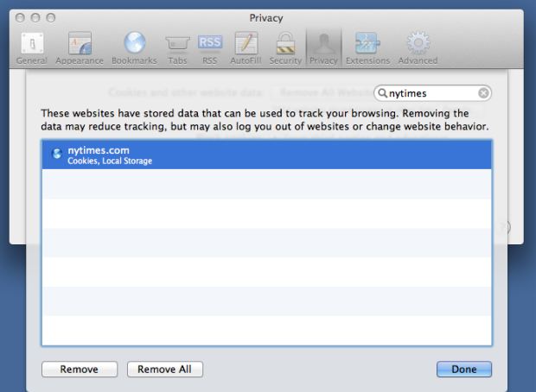Select the nytimes.com row
This screenshot has height=392, width=536.
pos(266,155)
